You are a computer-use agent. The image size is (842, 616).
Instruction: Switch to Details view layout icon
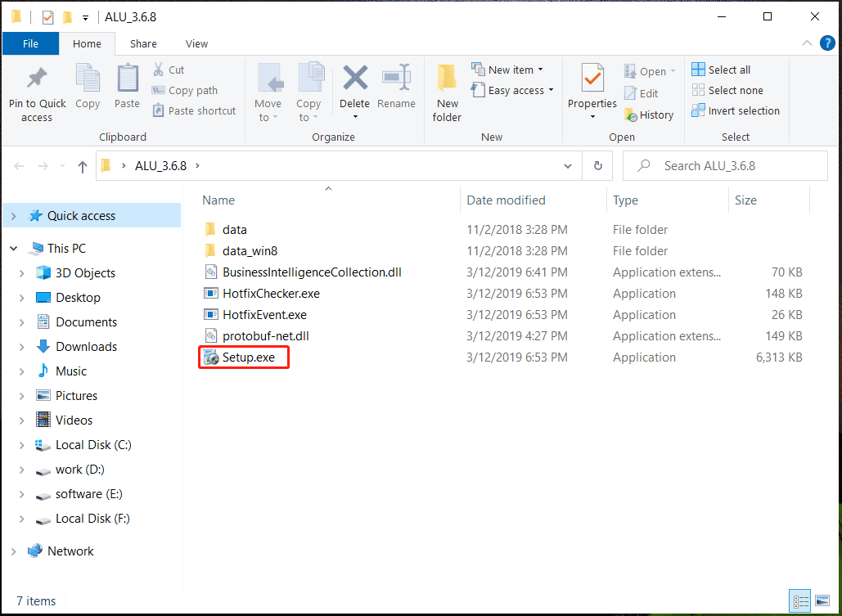point(800,600)
